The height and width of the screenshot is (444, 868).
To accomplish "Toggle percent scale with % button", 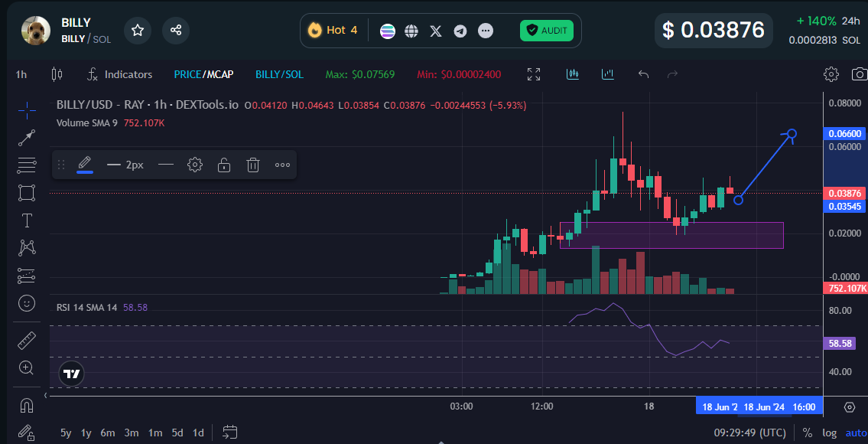I will tap(807, 433).
